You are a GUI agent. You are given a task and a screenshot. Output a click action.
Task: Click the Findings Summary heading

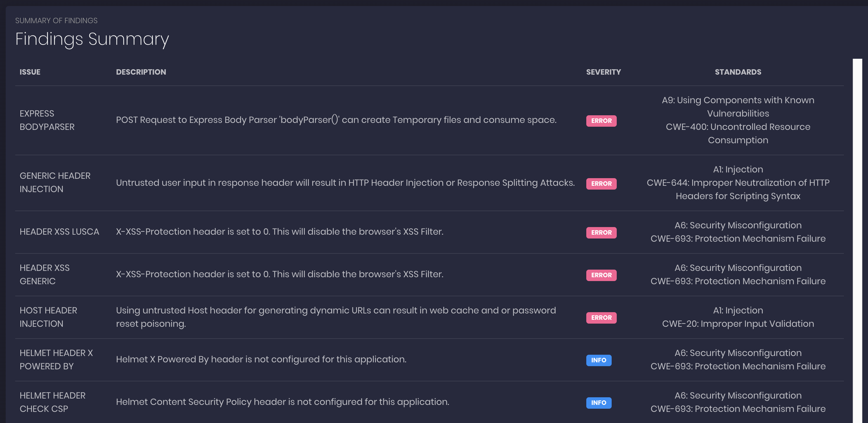coord(92,39)
